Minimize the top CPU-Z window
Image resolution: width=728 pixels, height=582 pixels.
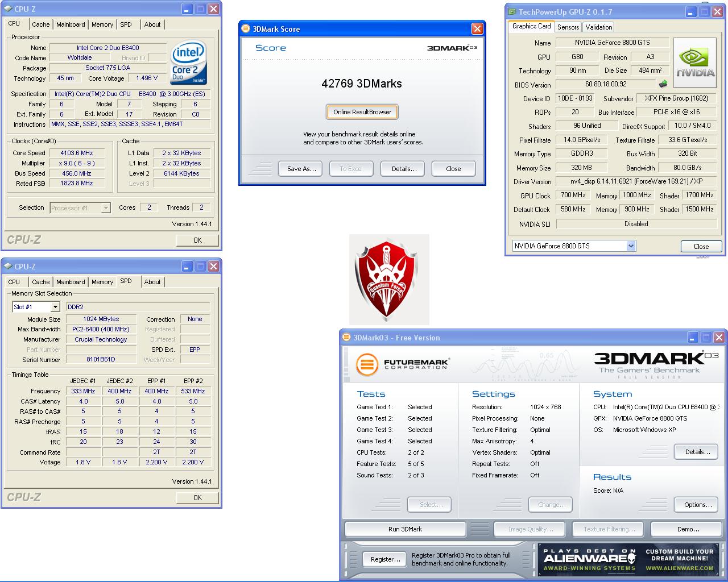click(x=187, y=9)
